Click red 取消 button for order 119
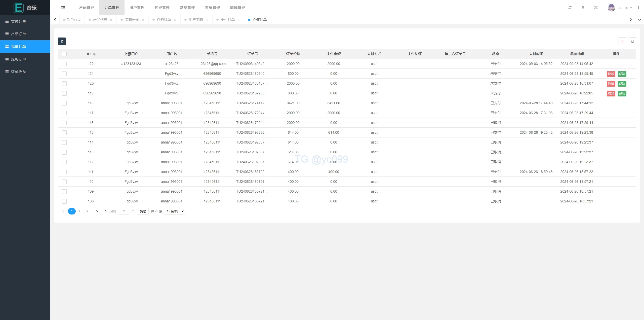 tap(611, 94)
